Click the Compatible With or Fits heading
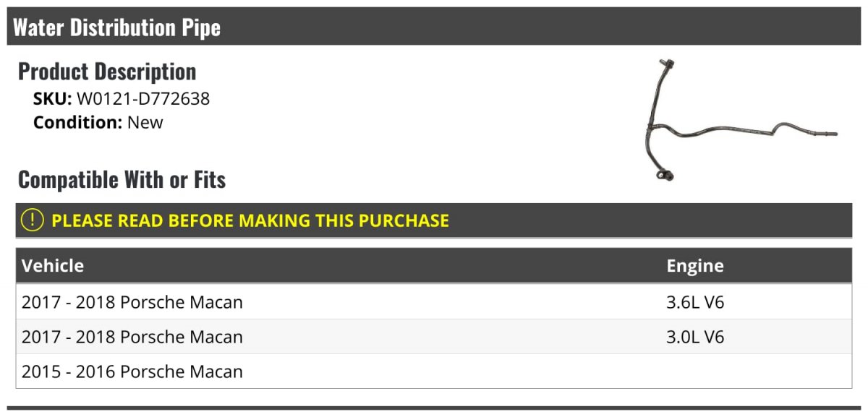This screenshot has height=417, width=868. click(122, 179)
